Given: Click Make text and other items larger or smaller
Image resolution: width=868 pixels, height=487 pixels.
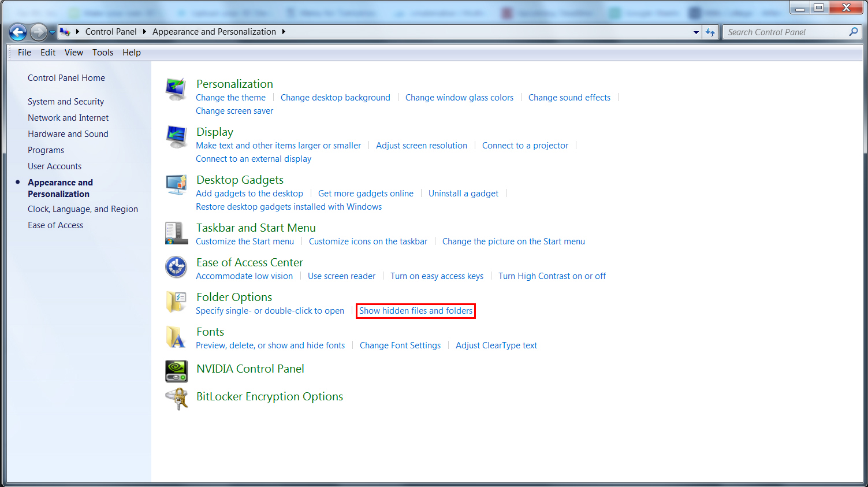Looking at the screenshot, I should click(278, 146).
